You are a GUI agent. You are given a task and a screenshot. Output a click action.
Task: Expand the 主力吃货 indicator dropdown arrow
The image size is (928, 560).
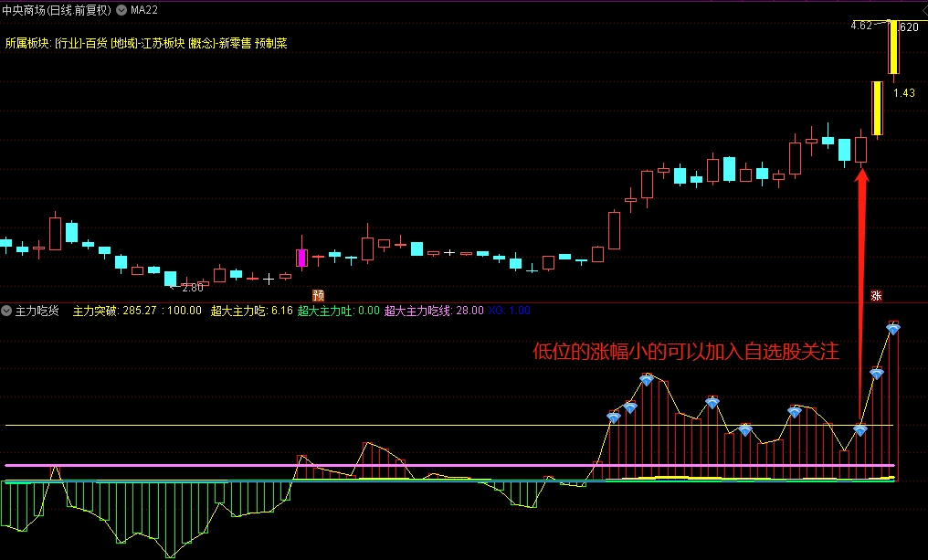6,311
